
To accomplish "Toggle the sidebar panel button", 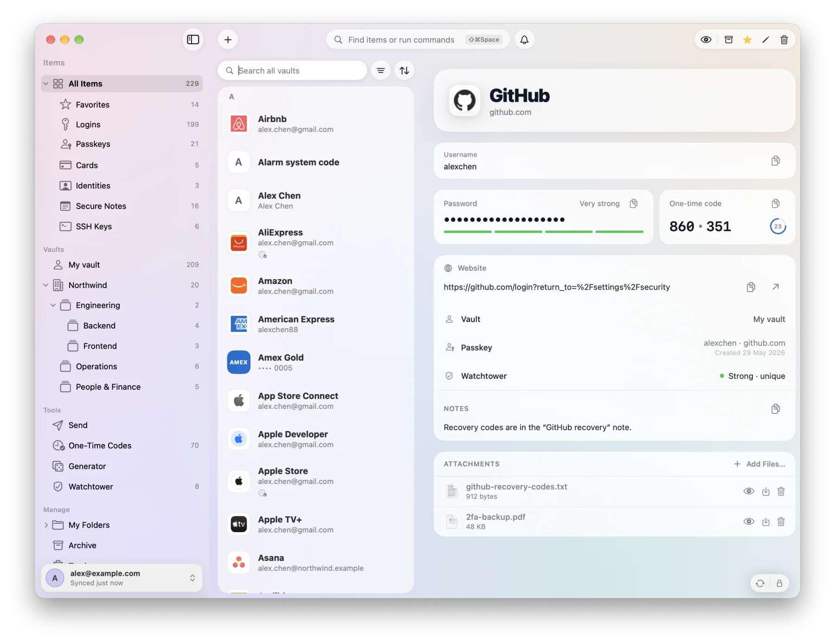I will [193, 40].
